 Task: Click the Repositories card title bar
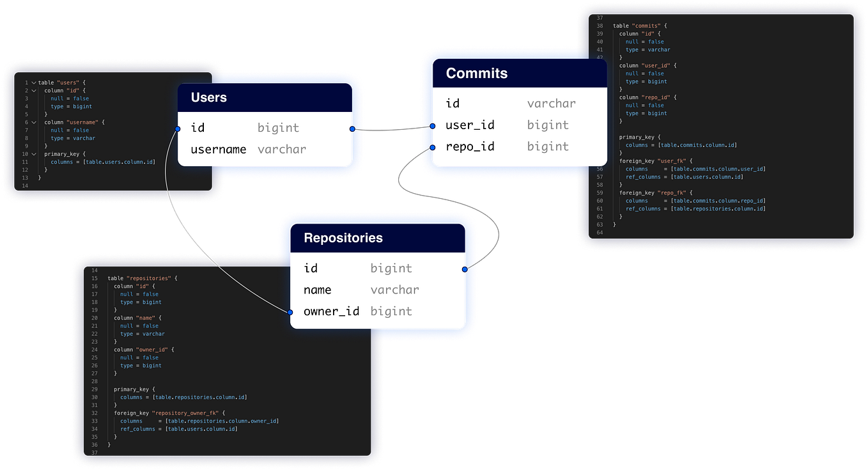377,237
